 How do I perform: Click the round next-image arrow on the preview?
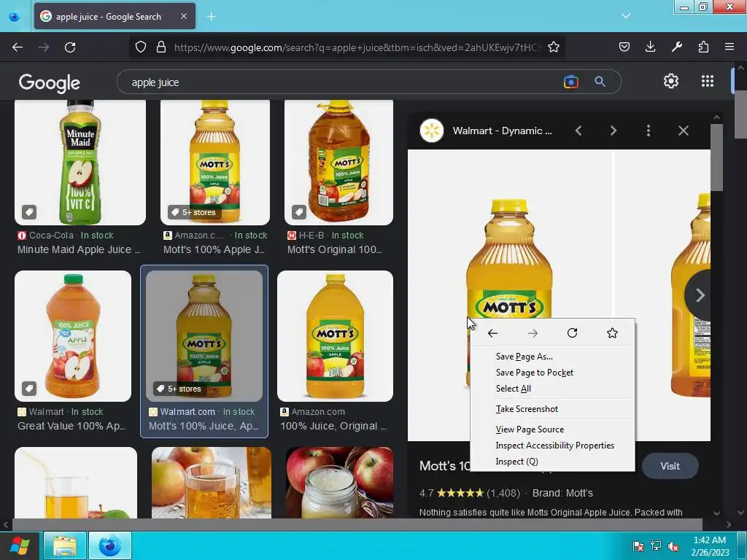tap(699, 295)
